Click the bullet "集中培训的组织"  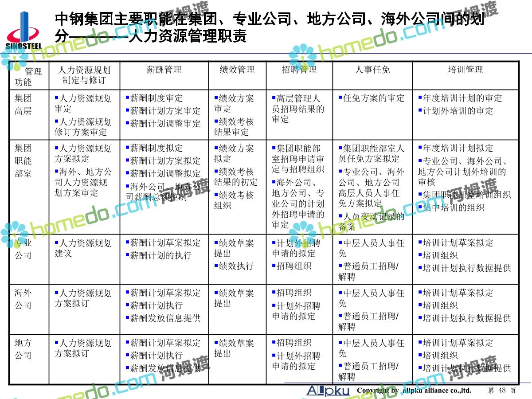(x=451, y=207)
